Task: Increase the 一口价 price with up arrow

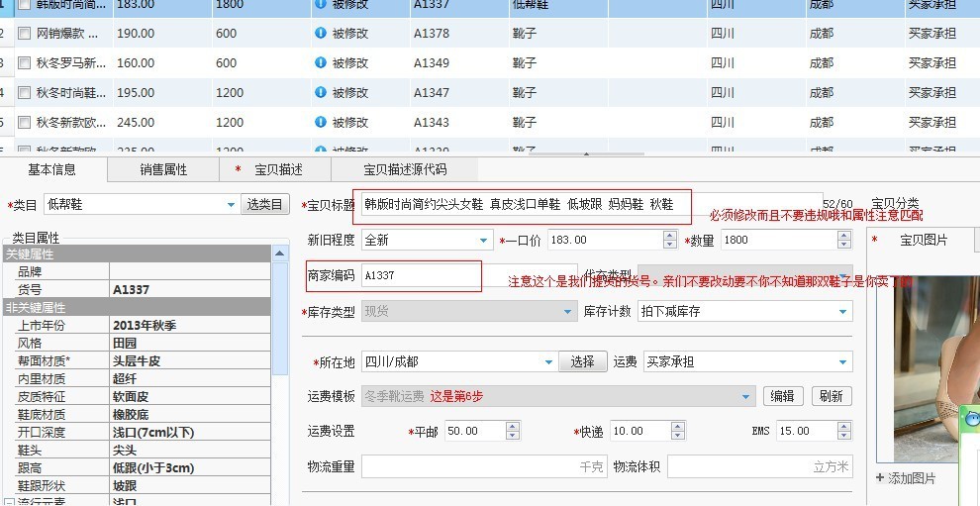Action: coord(670,236)
